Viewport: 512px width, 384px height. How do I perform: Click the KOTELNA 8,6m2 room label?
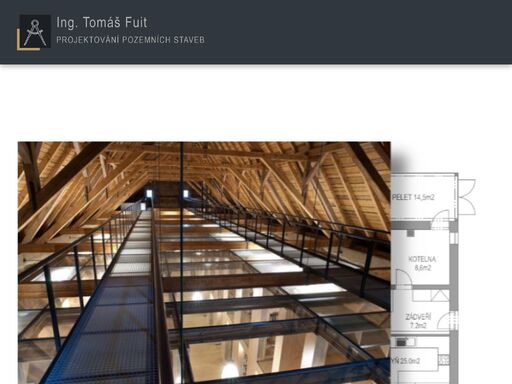point(422,263)
